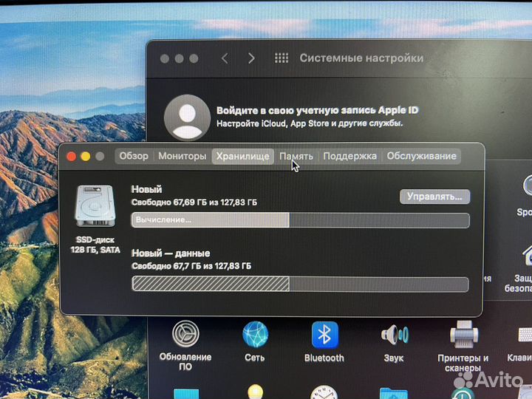Screen dimensions: 532x399
Task: Click the Новый — данные volume name
Action: (171, 253)
